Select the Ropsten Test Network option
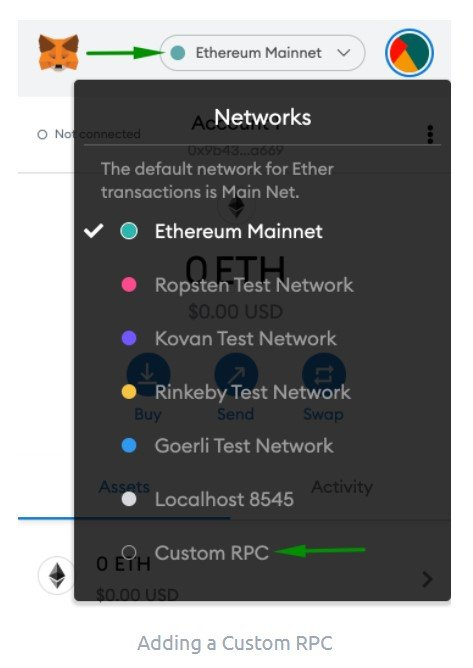 coord(237,285)
